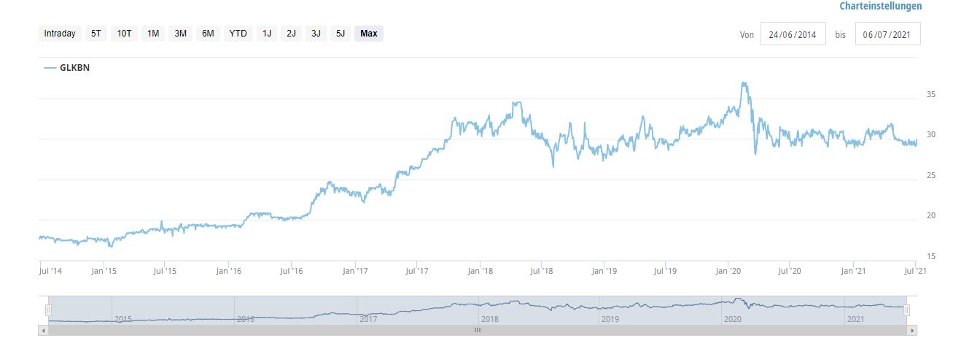Grab the navigator's right range handle
The width and height of the screenshot is (980, 346).
[906, 310]
